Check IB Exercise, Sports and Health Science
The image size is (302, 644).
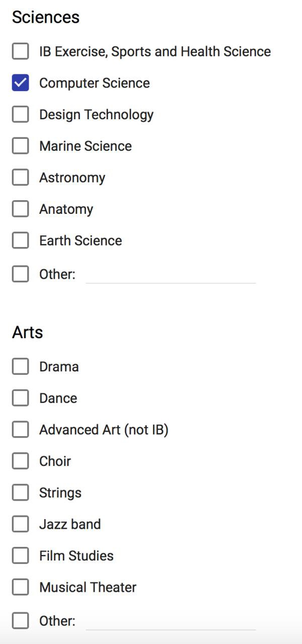[x=20, y=51]
